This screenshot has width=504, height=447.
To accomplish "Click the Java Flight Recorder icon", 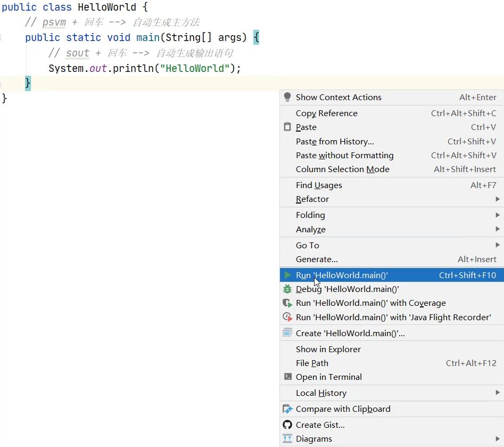I will pyautogui.click(x=287, y=317).
